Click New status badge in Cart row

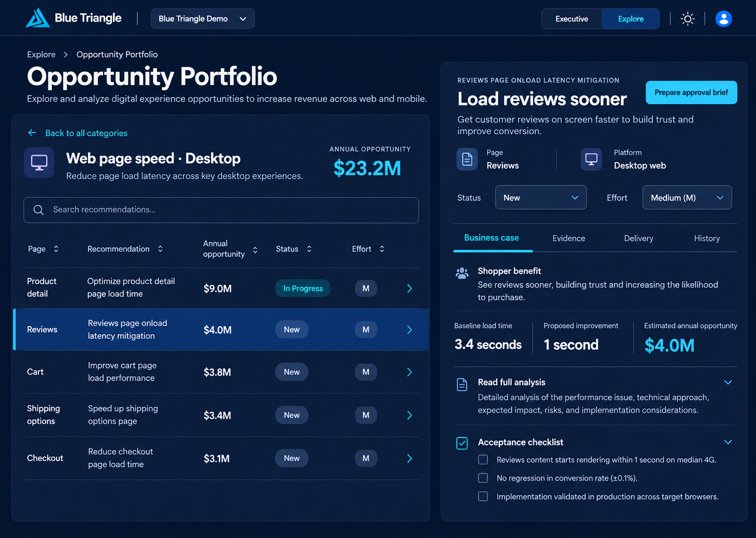(292, 372)
